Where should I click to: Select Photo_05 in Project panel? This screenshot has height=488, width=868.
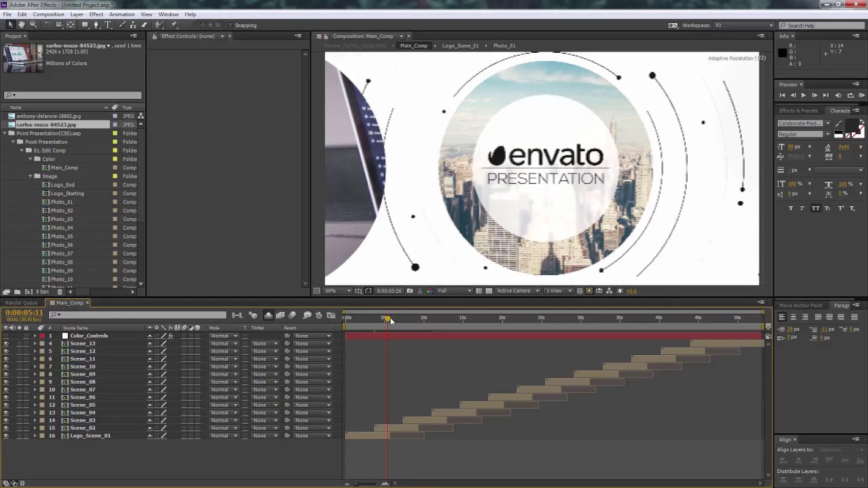coord(62,237)
